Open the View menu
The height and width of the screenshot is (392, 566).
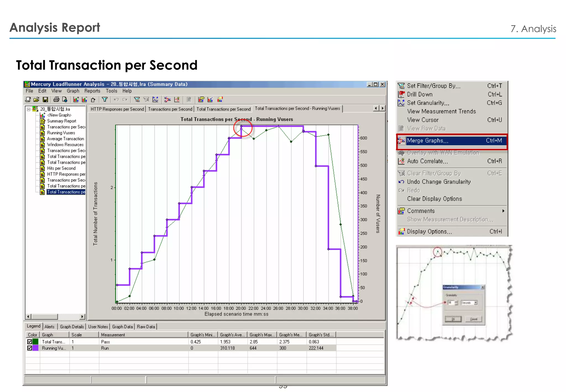pos(56,91)
